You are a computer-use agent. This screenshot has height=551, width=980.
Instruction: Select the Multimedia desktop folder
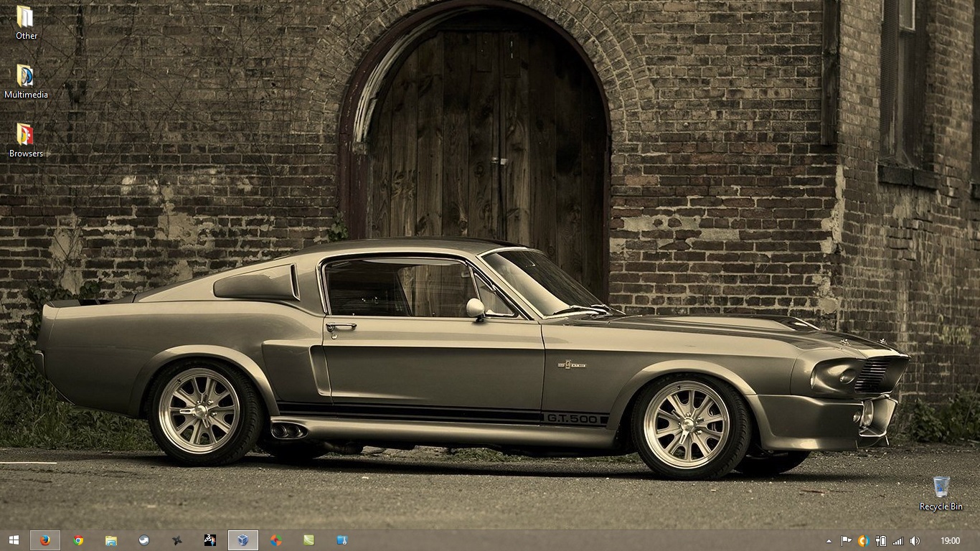[26, 81]
